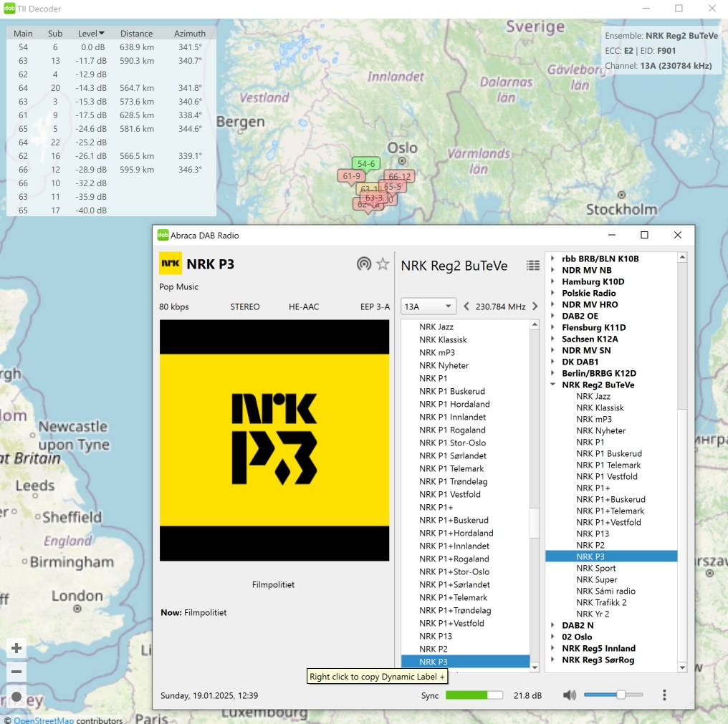Switch to next channel with right arrow
Screen dimensions: 728x724
pyautogui.click(x=535, y=307)
